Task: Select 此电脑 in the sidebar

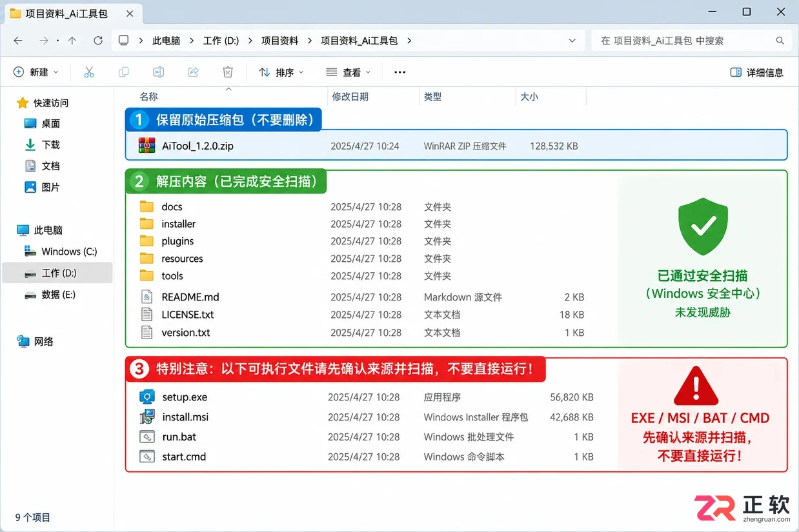Action: pyautogui.click(x=48, y=230)
